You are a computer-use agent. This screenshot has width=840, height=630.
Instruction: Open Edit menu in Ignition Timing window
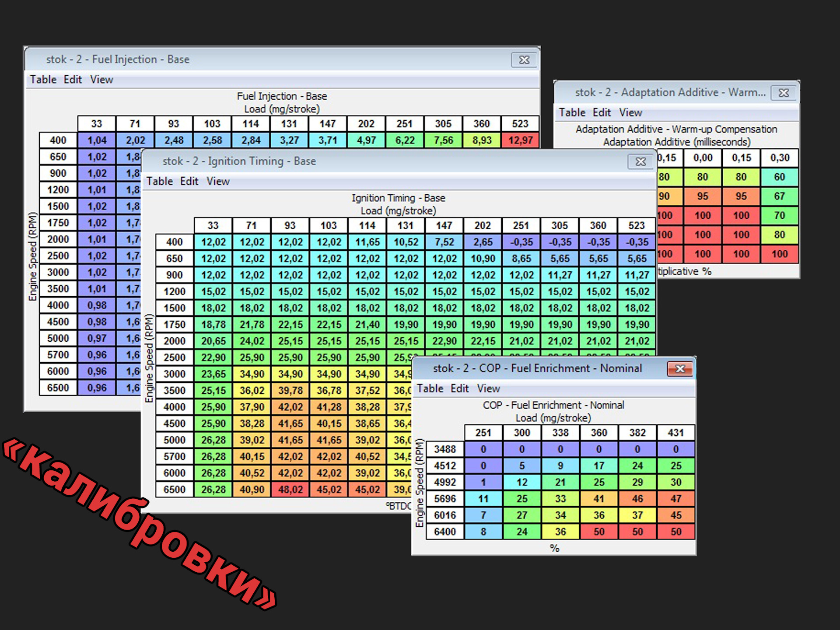(x=189, y=181)
